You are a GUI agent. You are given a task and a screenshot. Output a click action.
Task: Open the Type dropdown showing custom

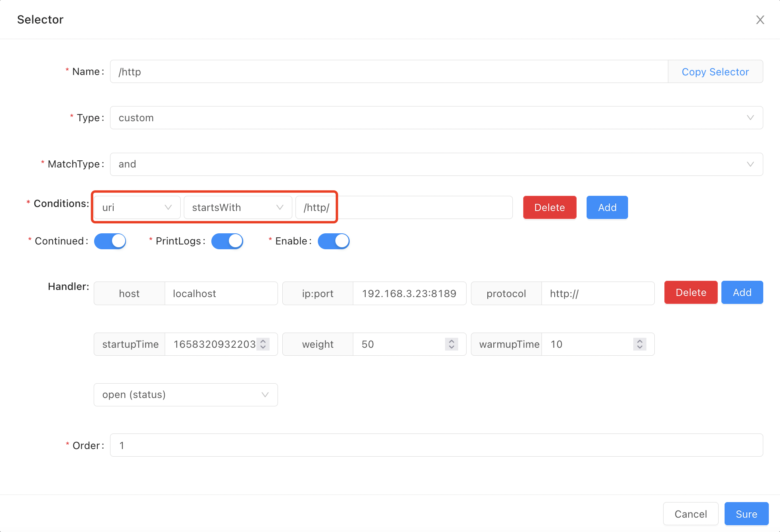[436, 118]
